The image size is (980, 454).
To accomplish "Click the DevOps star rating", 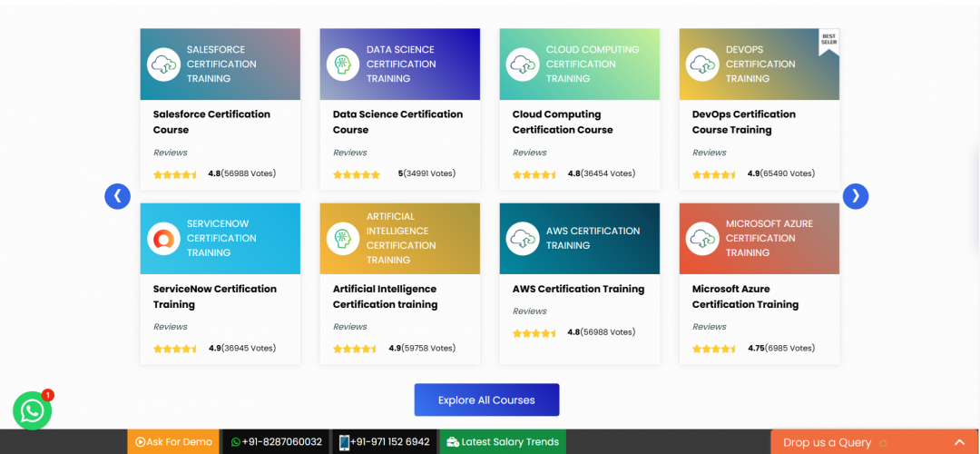I will coord(714,174).
